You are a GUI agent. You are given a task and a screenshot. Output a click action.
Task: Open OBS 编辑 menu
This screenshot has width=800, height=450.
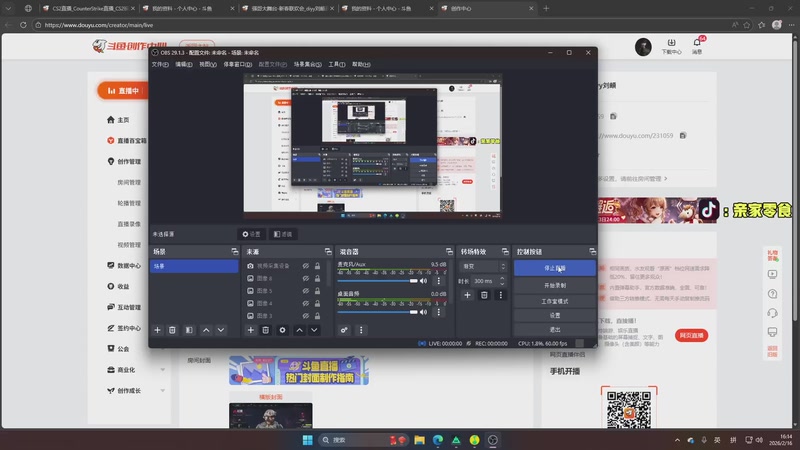(184, 64)
